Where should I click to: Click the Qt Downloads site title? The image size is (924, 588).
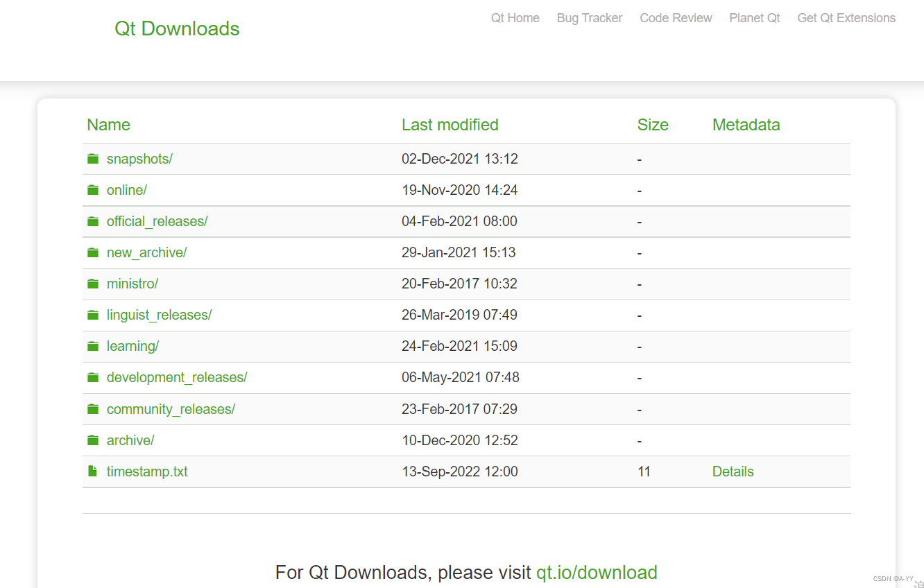177,28
